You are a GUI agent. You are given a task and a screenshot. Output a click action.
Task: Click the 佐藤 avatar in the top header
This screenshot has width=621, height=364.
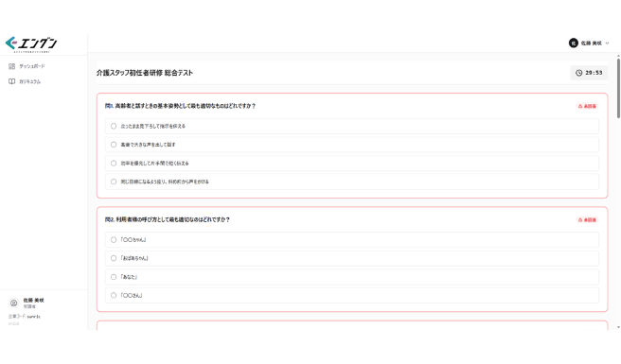coord(573,43)
